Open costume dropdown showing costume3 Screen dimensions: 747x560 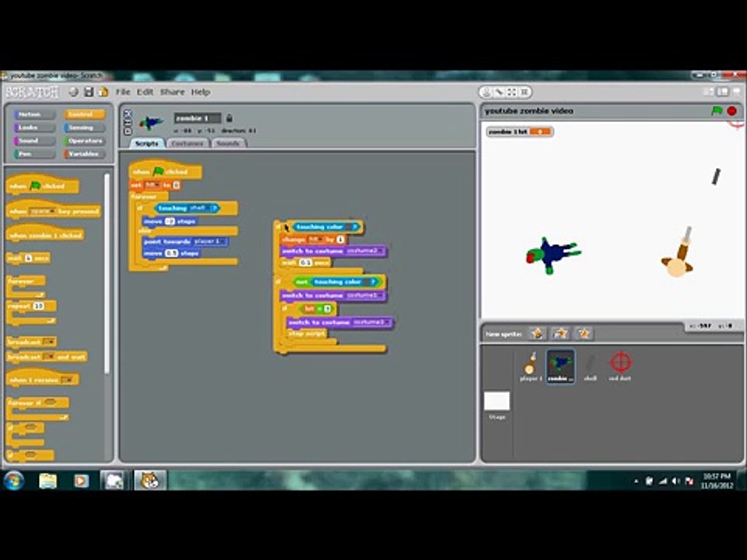coord(371,322)
